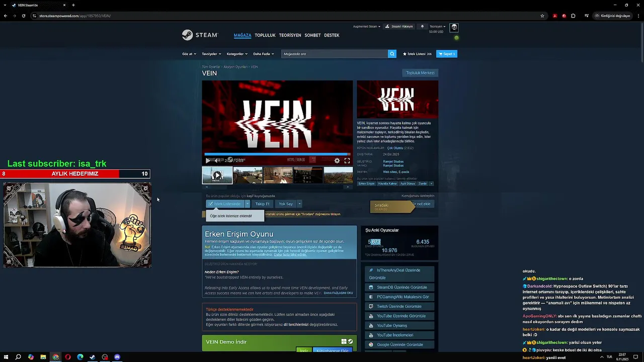
Task: Go back in Chrome
Action: pos(6,16)
